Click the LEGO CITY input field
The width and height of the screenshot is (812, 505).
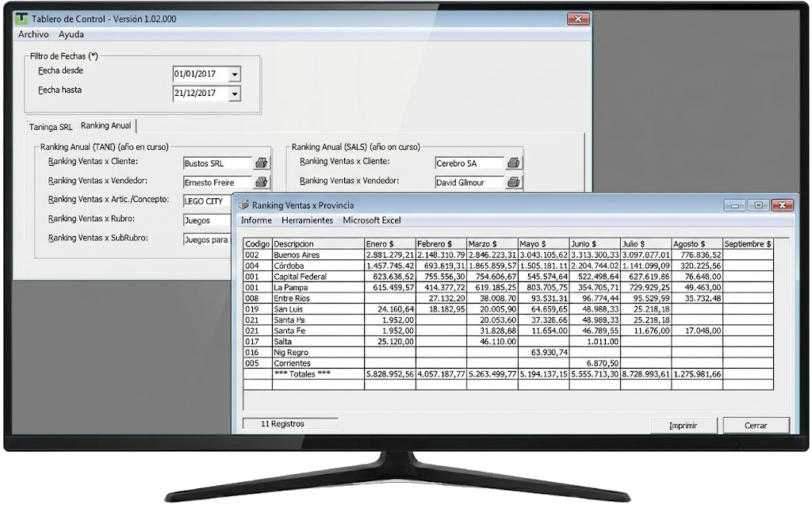point(208,201)
